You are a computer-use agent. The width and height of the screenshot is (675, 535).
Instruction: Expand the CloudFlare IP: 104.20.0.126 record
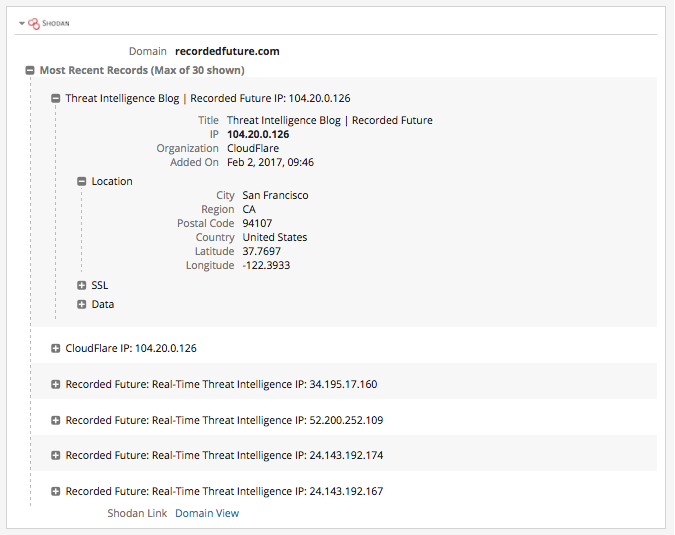click(56, 349)
